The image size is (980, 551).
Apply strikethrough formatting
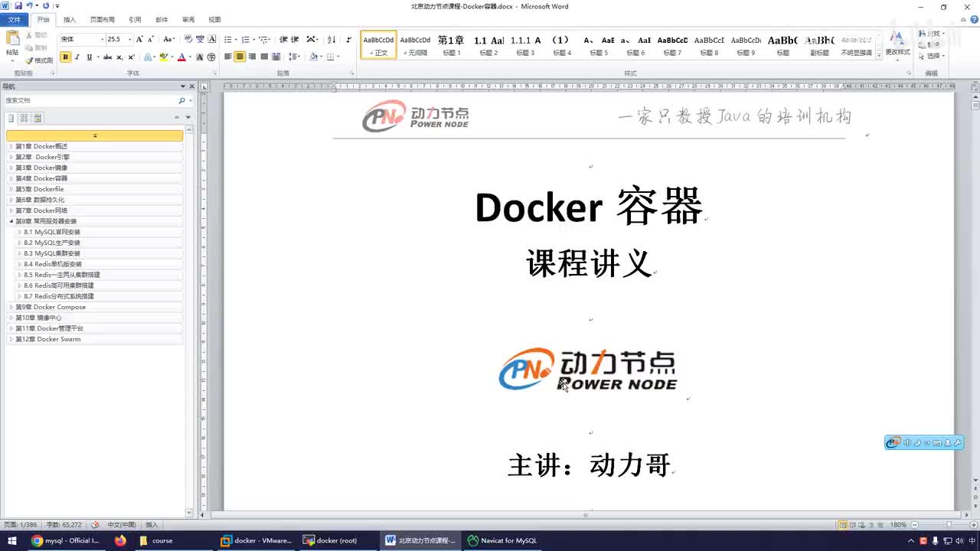107,57
